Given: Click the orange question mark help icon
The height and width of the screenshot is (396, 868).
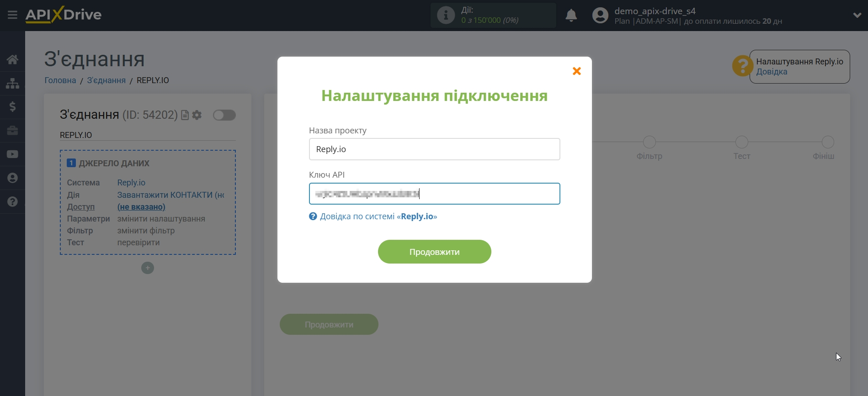Looking at the screenshot, I should pyautogui.click(x=742, y=66).
